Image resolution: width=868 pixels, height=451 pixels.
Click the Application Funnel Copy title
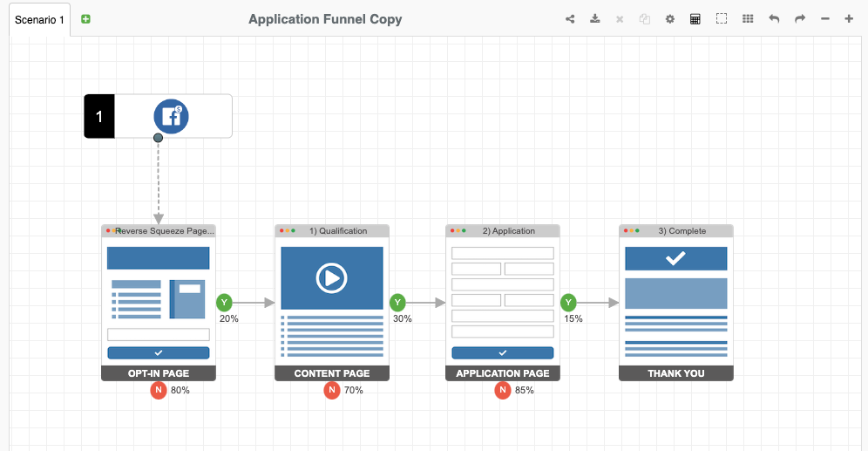click(325, 19)
